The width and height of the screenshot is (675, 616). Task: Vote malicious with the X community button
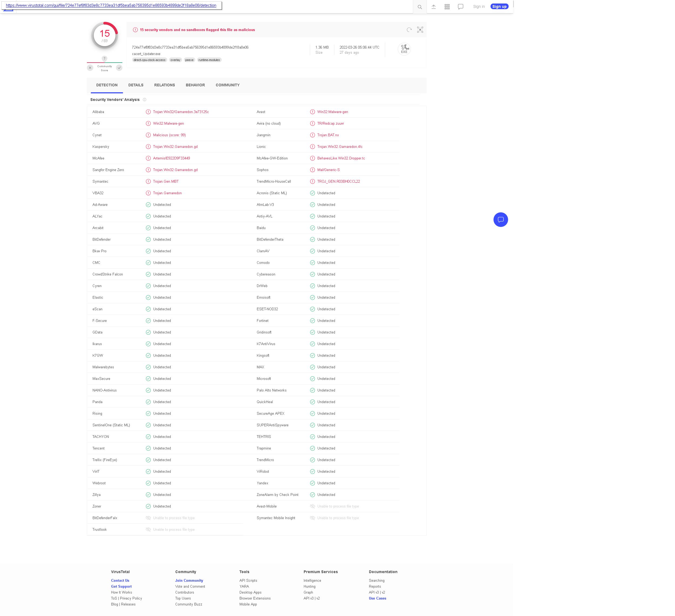click(x=90, y=68)
